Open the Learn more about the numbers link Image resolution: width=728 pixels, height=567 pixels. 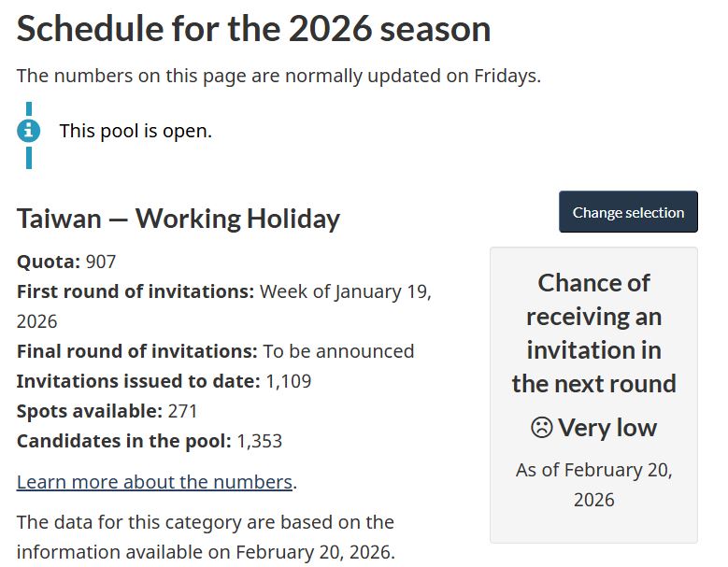click(x=154, y=482)
